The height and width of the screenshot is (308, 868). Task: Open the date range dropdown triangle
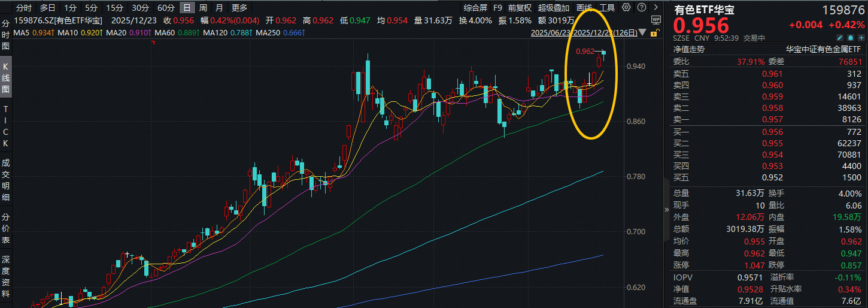643,32
